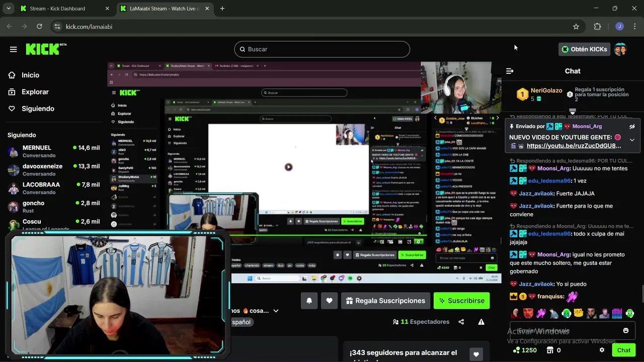Go to Inicio in the sidebar
The height and width of the screenshot is (362, 644).
click(30, 75)
